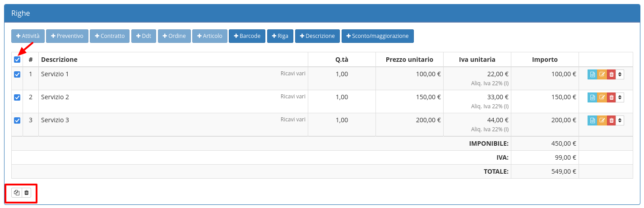Edit Servizio 1 using the orange pencil icon
Image resolution: width=644 pixels, height=208 pixels.
click(602, 74)
